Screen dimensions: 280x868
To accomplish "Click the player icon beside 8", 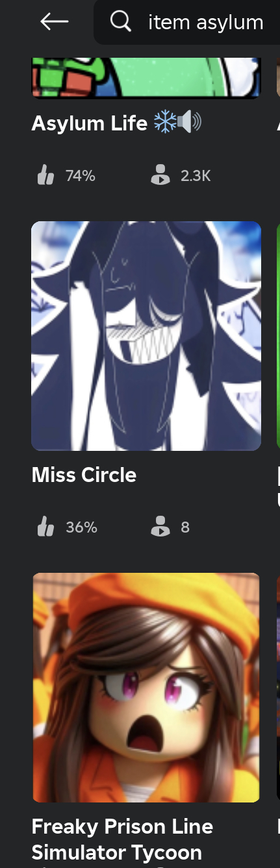I will pos(160,527).
